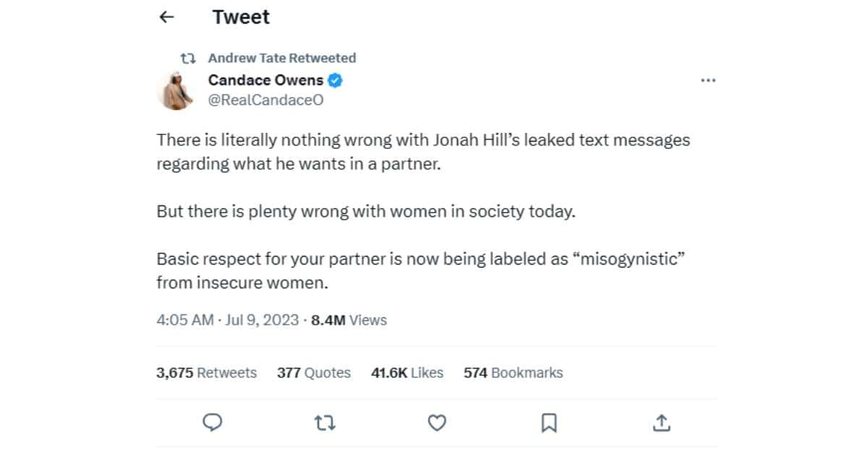This screenshot has height=454, width=868.
Task: Like the tweet with heart icon
Action: tap(437, 422)
